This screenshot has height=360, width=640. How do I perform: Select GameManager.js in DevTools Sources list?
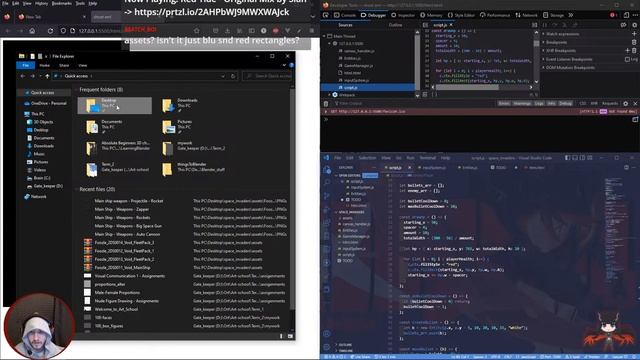pyautogui.click(x=358, y=65)
